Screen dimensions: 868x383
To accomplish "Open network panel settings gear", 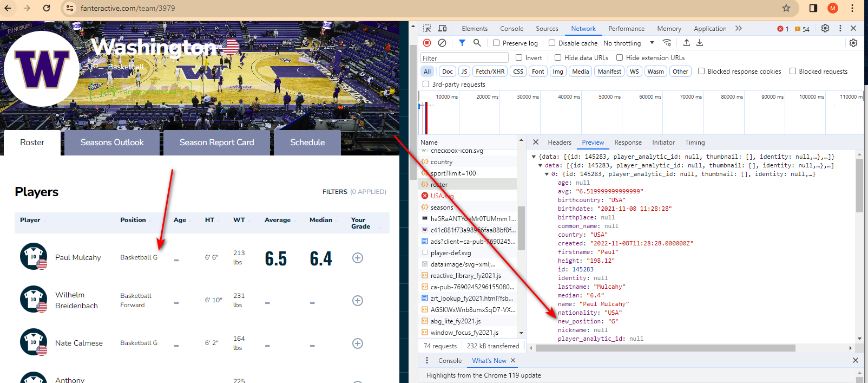I will (853, 43).
